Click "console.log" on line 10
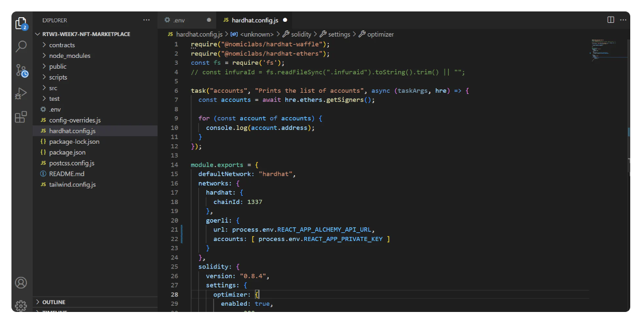This screenshot has width=644, height=332. 227,128
